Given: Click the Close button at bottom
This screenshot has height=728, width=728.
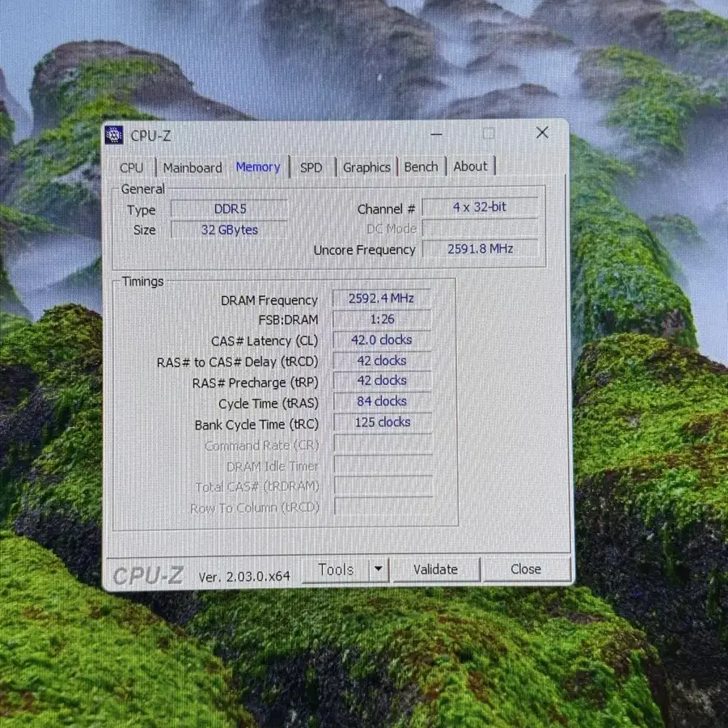Looking at the screenshot, I should (x=526, y=569).
